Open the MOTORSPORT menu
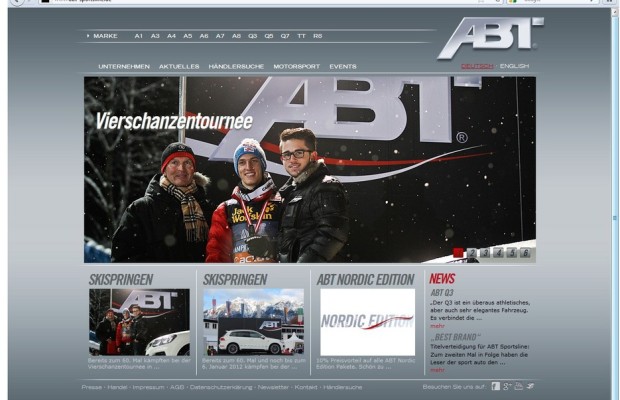 [x=297, y=66]
